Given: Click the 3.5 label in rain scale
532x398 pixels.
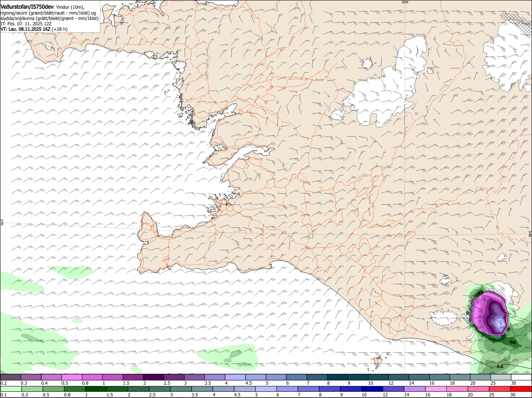Looking at the screenshot, I should point(195,395).
